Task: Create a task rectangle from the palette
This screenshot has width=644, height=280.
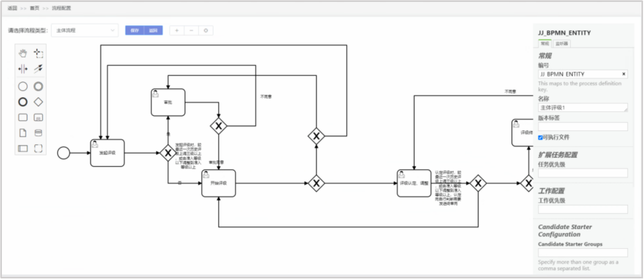Action: tap(23, 117)
